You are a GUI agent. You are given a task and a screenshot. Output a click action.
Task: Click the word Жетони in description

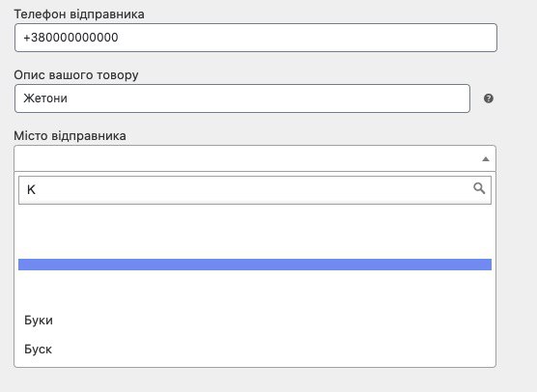(45, 98)
